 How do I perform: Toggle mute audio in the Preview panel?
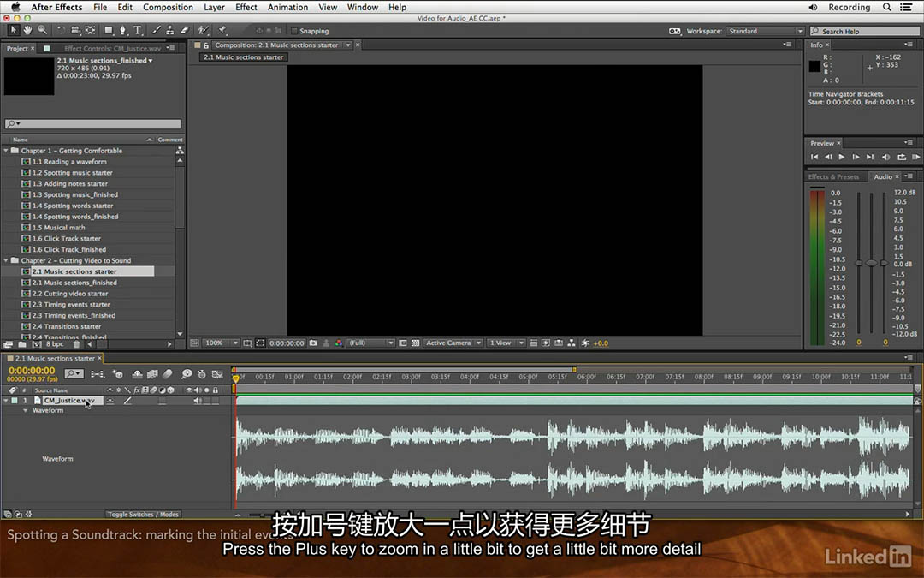pyautogui.click(x=885, y=157)
